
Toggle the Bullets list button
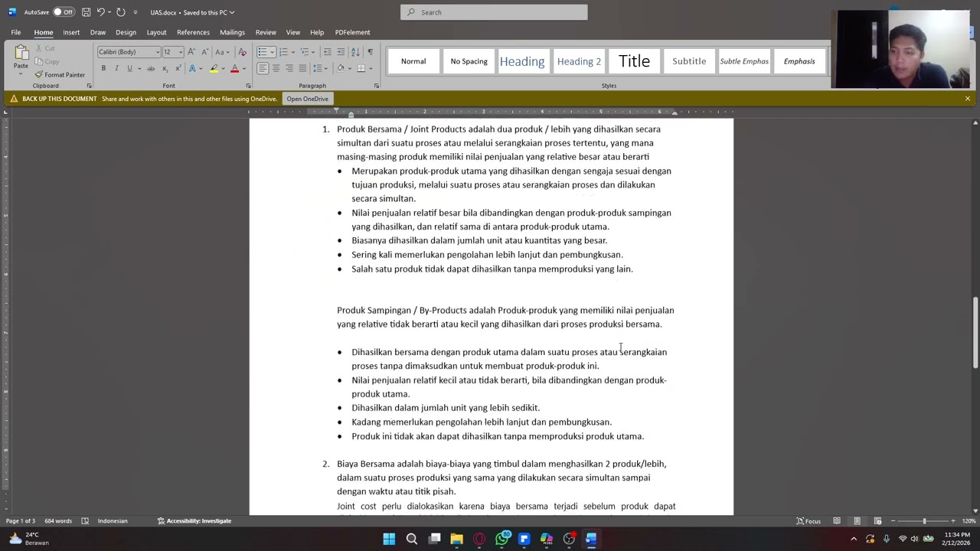click(x=262, y=52)
